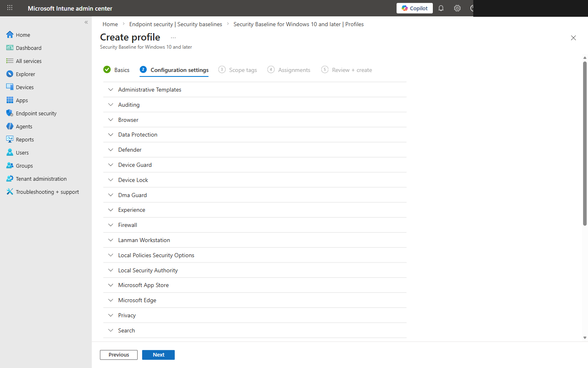
Task: Expand the Defender settings section
Action: click(x=130, y=149)
